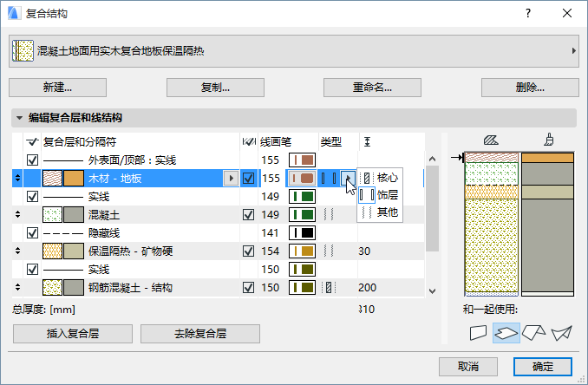Click layer list scroll up arrow
Screen dimensions: 588x385
click(433, 159)
